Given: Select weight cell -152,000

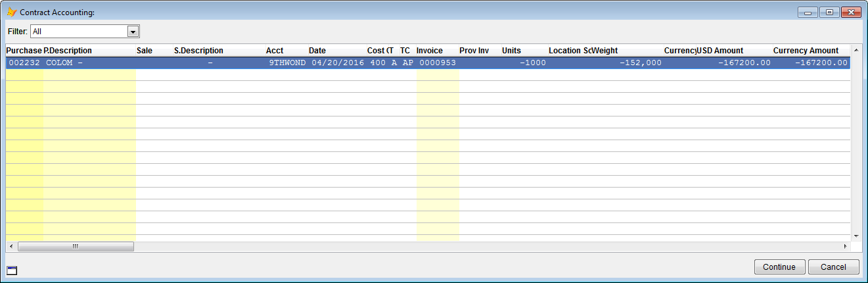Looking at the screenshot, I should coord(628,63).
